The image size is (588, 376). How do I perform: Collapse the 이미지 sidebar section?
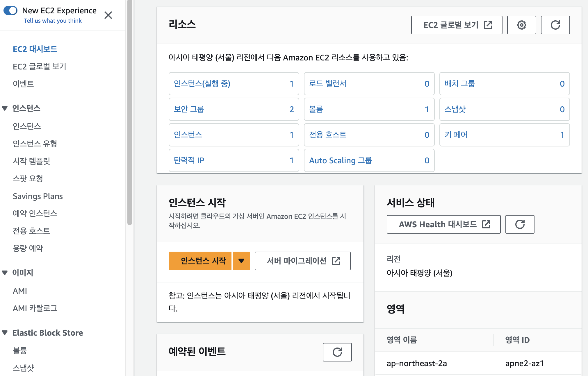click(x=5, y=273)
